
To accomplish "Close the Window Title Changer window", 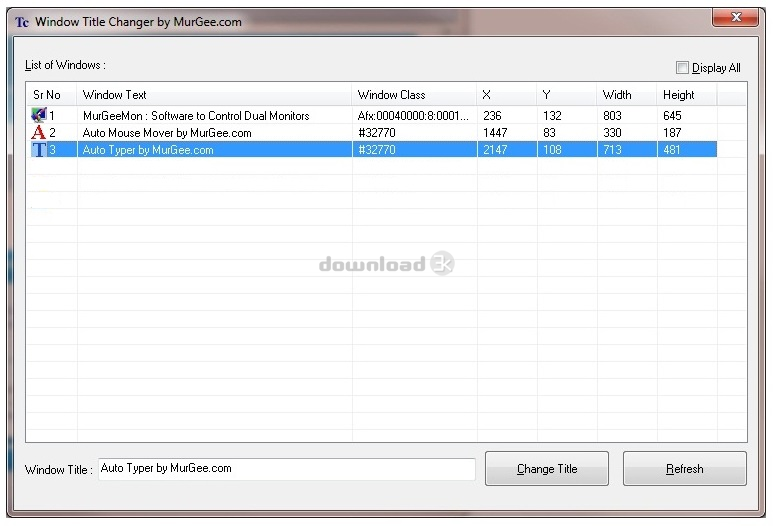I will click(735, 17).
